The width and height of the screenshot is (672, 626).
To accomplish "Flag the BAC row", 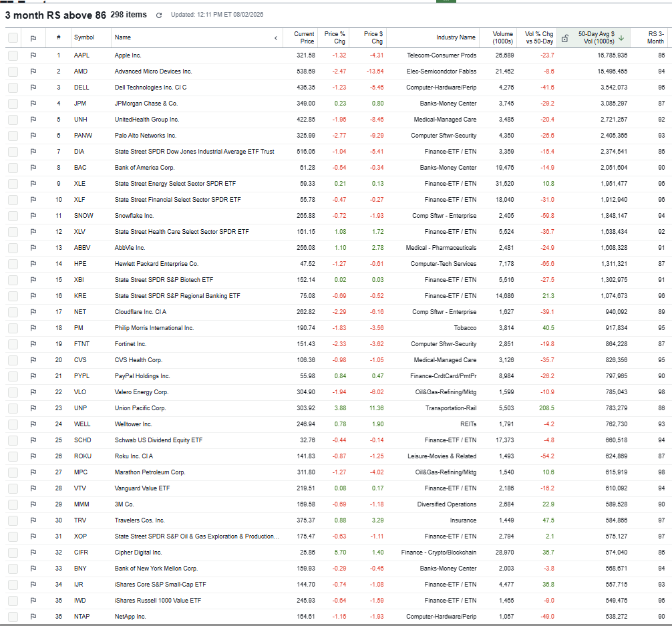I will (x=33, y=168).
